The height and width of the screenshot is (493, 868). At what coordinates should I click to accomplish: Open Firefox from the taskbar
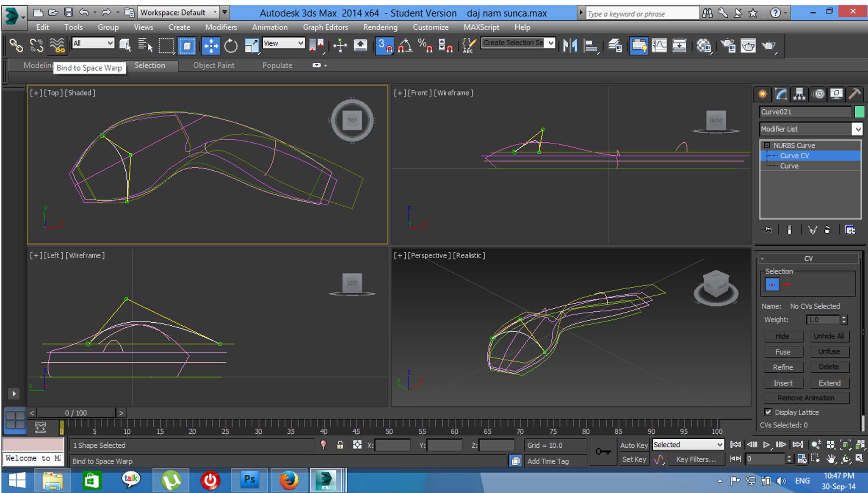289,480
